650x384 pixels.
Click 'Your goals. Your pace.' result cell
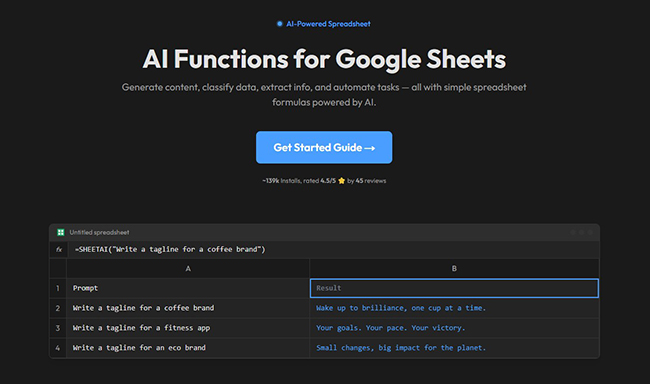pos(454,328)
